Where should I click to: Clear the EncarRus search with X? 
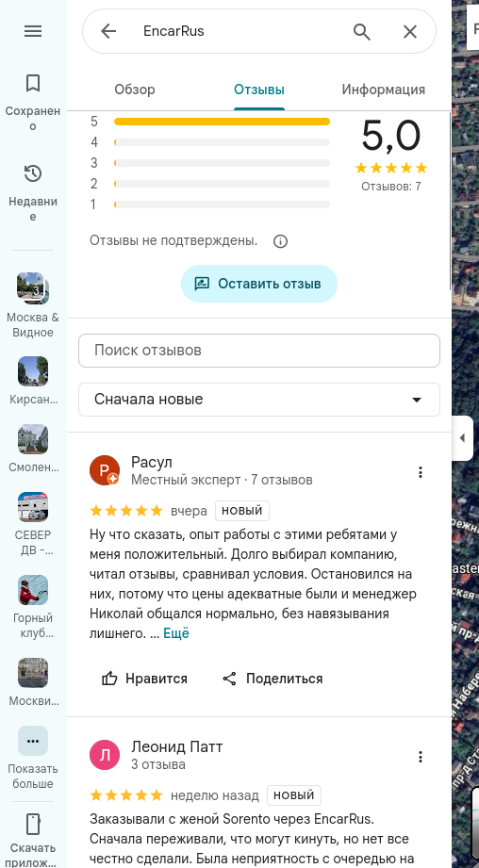(410, 31)
